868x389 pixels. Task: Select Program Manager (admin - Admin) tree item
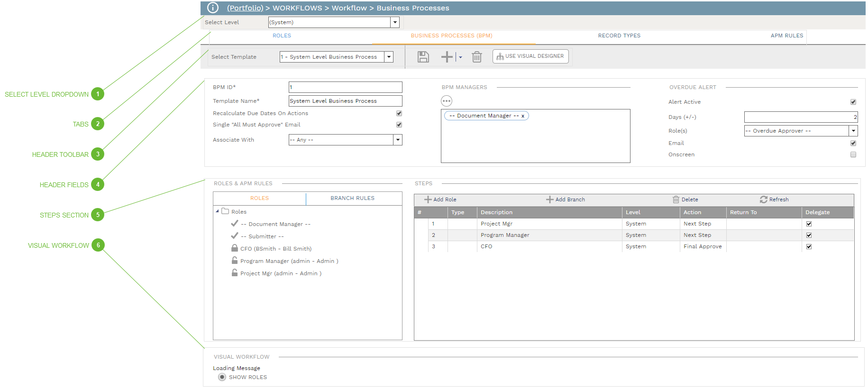pos(289,261)
